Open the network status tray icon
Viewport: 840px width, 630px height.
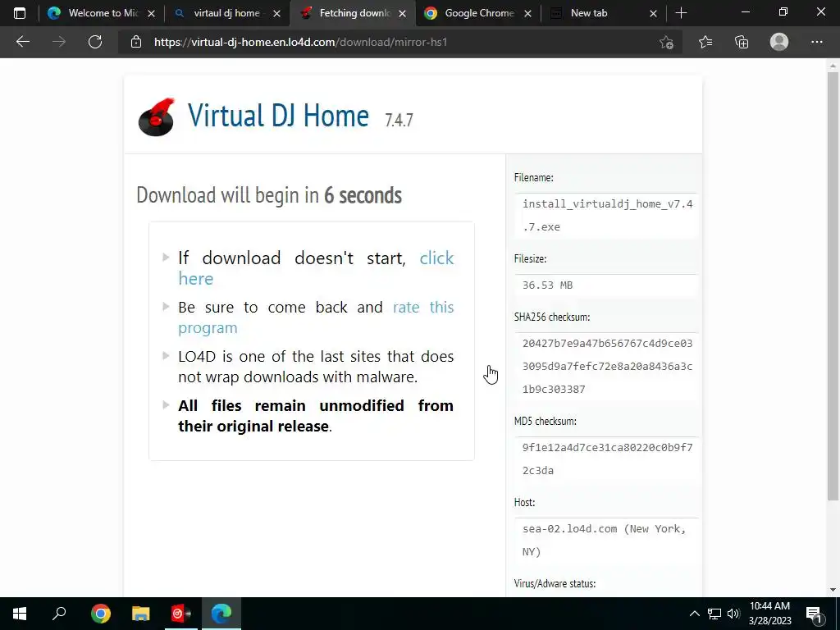point(714,614)
